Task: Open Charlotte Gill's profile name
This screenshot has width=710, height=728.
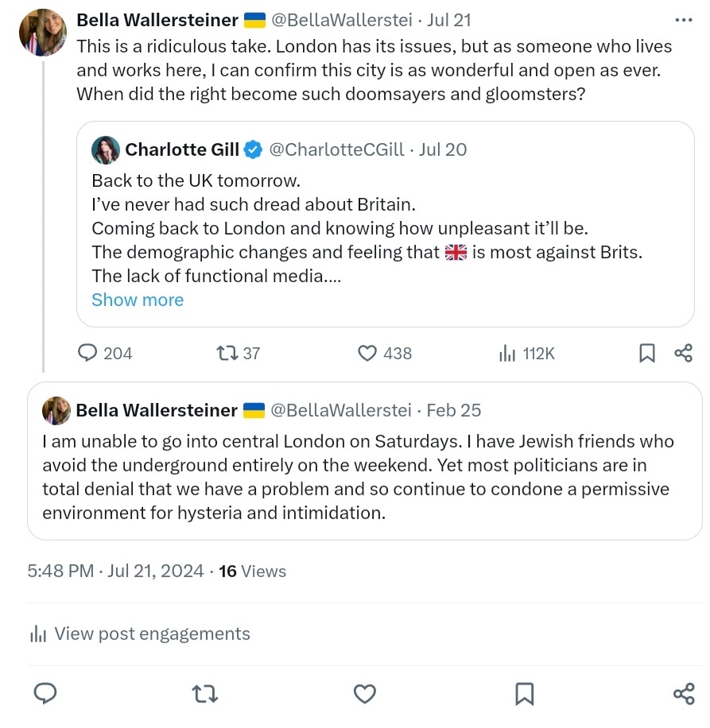Action: click(x=182, y=149)
